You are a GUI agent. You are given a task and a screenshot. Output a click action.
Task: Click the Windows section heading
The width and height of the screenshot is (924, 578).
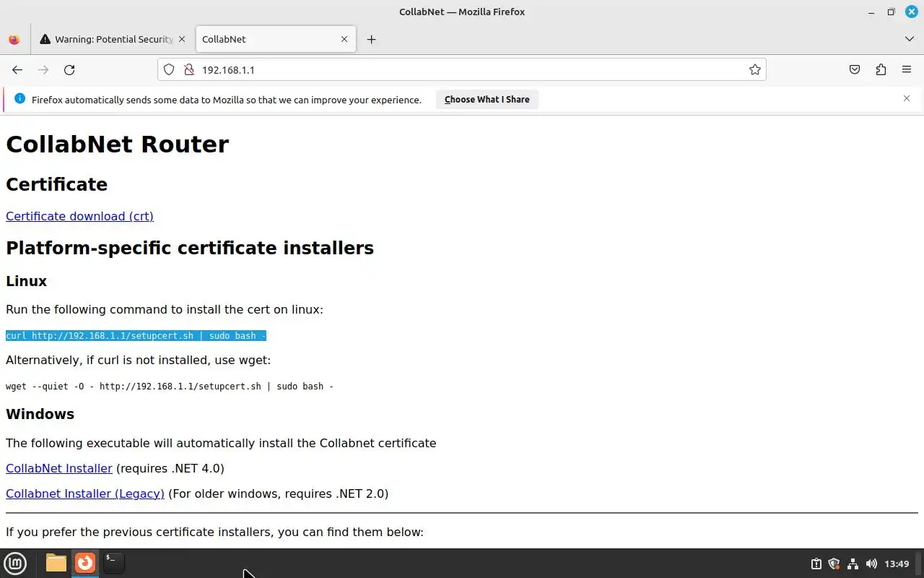pos(40,414)
